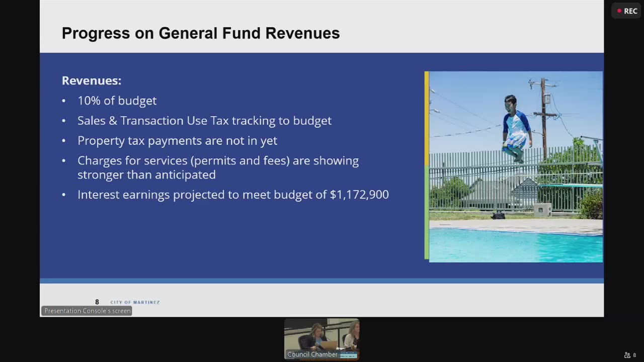The width and height of the screenshot is (644, 362).
Task: Click the Property tax payments bullet
Action: pos(177,141)
